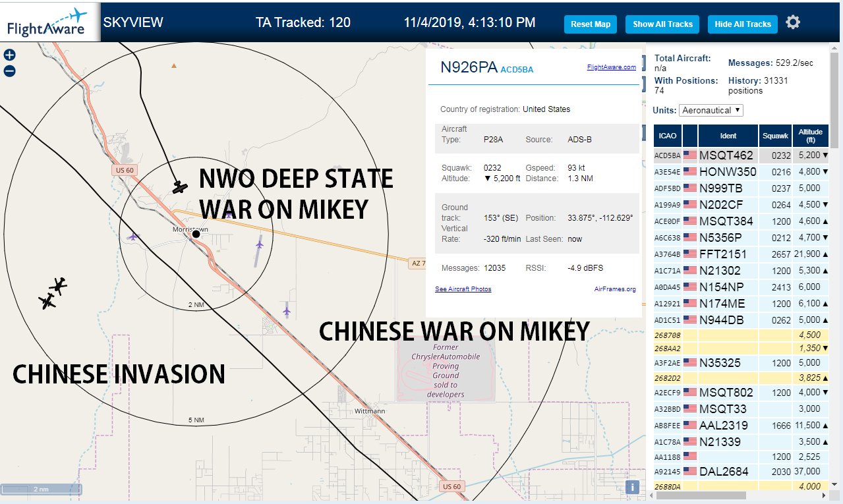Screen dimensions: 843x504
Task: Open FlightAware.com link in aircraft panel
Action: [611, 67]
